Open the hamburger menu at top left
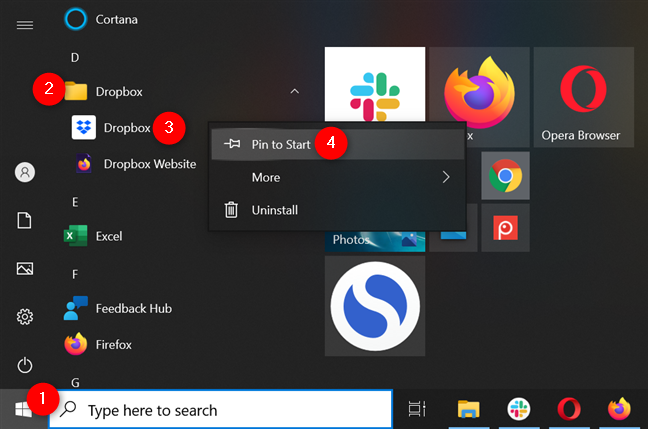The image size is (648, 429). [25, 26]
